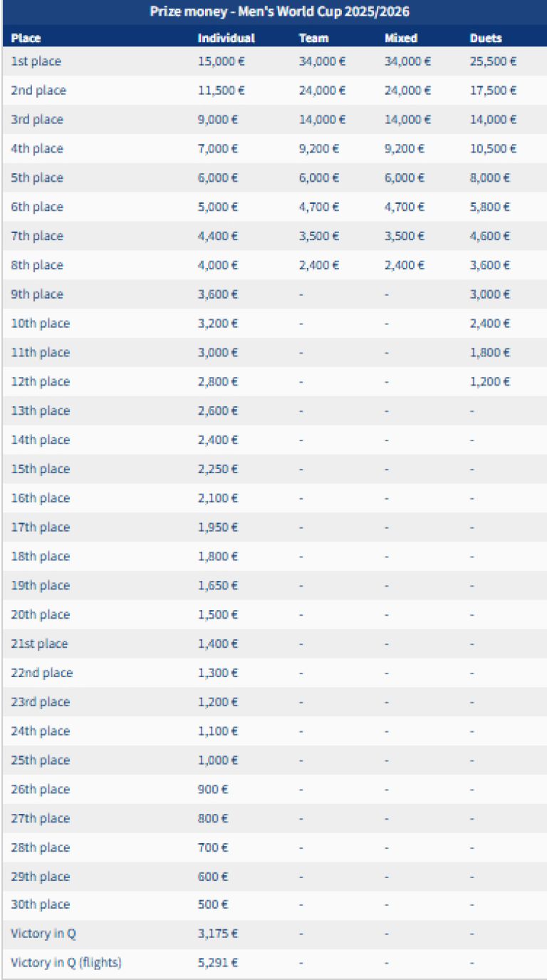Select the 22nd place row label
Viewport: 547px width, 980px height.
42,673
